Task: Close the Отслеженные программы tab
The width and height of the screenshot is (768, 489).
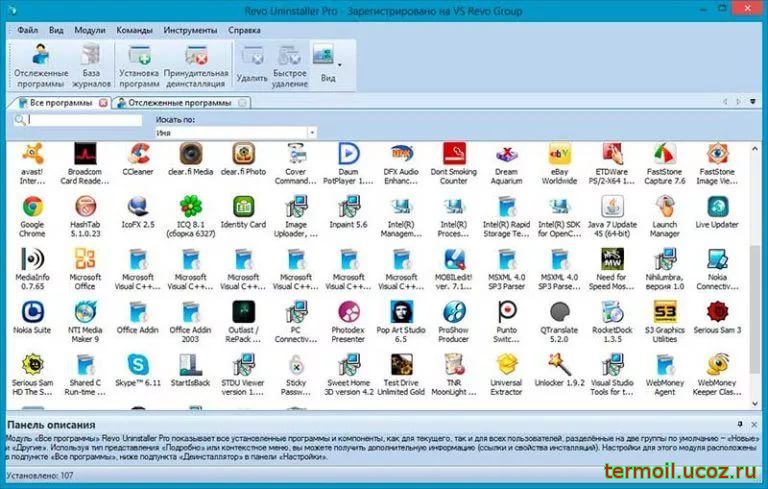Action: tap(242, 103)
